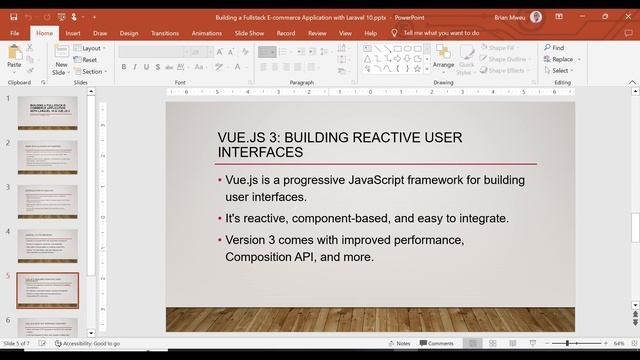Expand the Clipboard pane launcher
Screen dimensions: 640x360
pyautogui.click(x=43, y=82)
